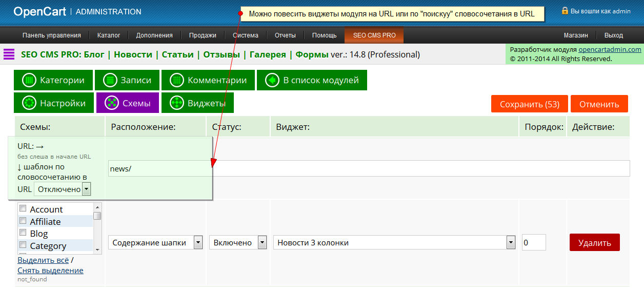Open the Отчеты menu
Viewport: 644px width, 288px height.
(285, 35)
